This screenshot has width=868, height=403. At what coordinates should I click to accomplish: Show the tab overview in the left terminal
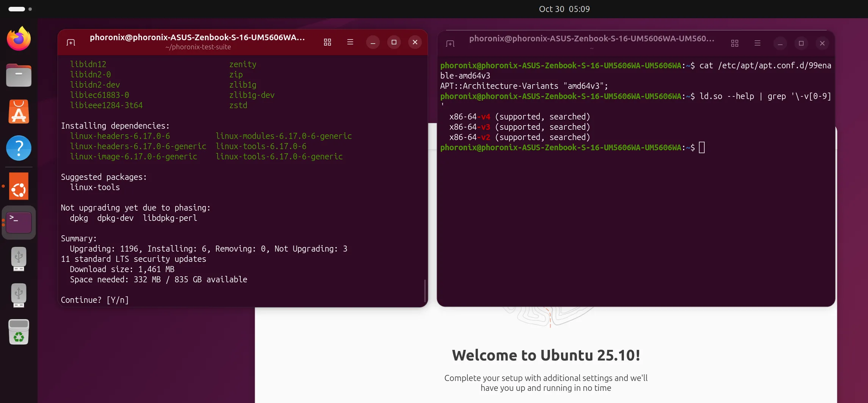coord(327,42)
